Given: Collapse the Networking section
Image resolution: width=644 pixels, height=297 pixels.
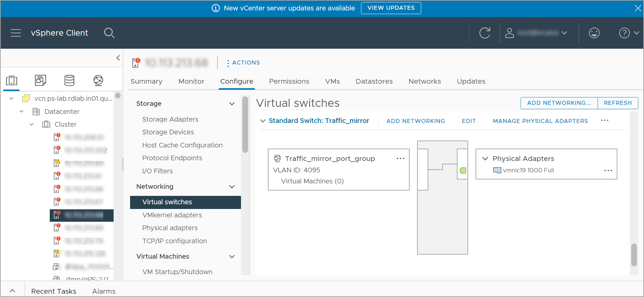Looking at the screenshot, I should tap(232, 186).
